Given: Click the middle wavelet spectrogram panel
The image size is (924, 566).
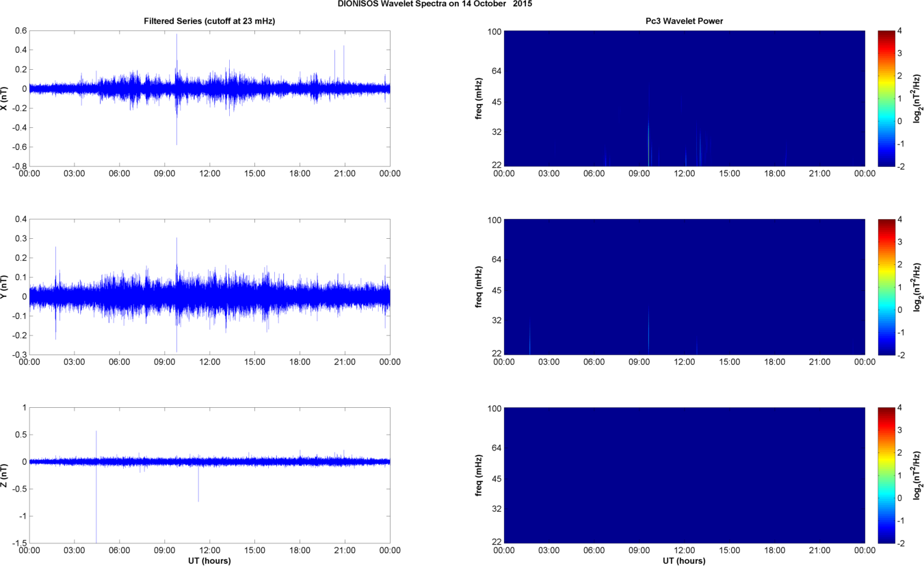Looking at the screenshot, I should click(x=684, y=287).
